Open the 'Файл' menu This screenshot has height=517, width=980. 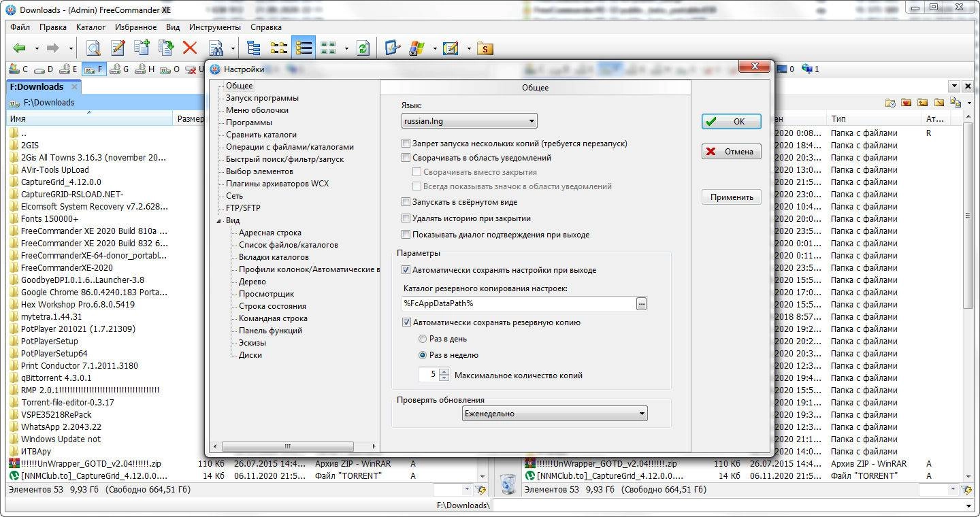tap(20, 27)
